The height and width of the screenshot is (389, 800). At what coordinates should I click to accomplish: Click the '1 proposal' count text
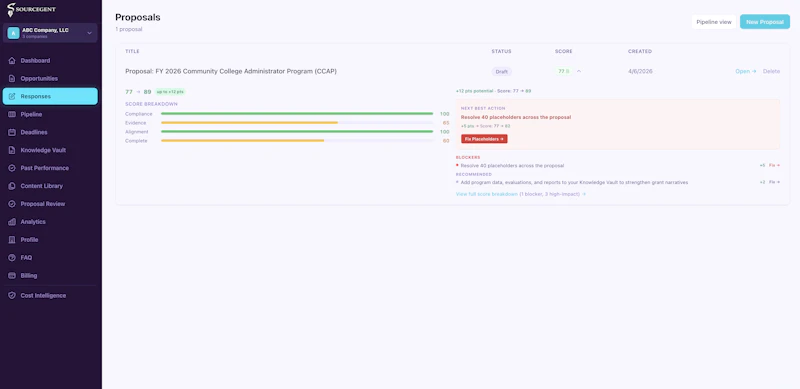[129, 29]
